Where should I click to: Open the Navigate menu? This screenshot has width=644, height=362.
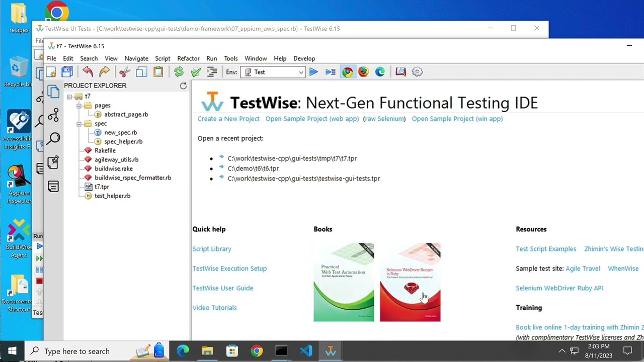tap(136, 59)
